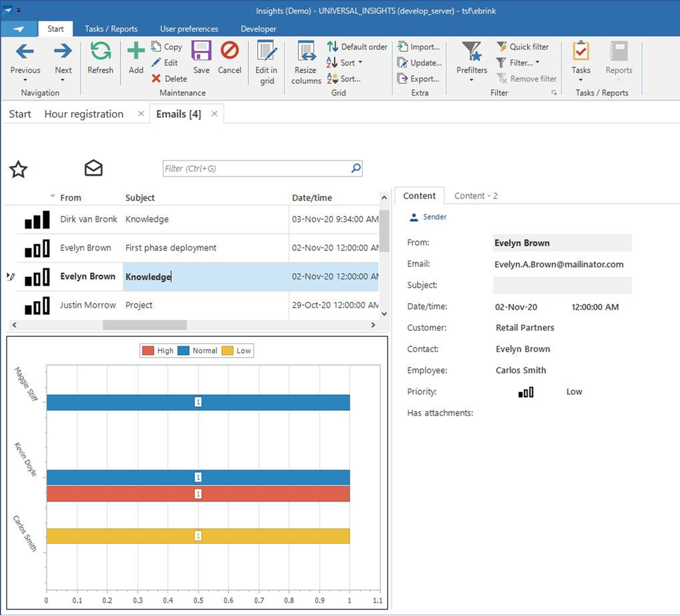
Task: Sort by Date/time column header
Action: pos(312,198)
